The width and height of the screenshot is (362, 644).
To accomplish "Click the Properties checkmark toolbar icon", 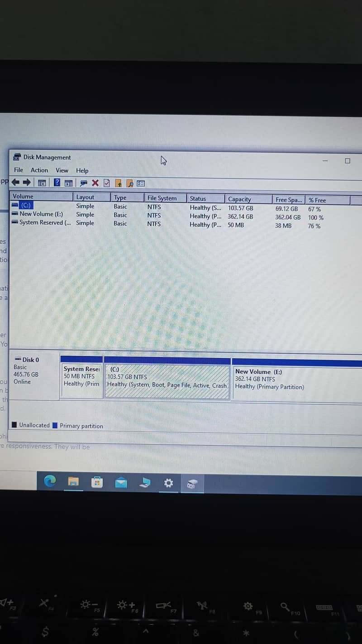I will 107,183.
